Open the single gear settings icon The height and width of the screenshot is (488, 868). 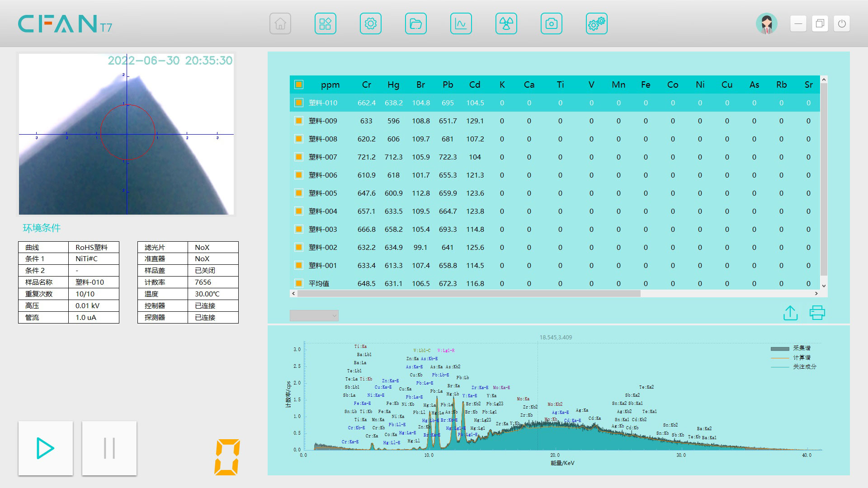(371, 23)
